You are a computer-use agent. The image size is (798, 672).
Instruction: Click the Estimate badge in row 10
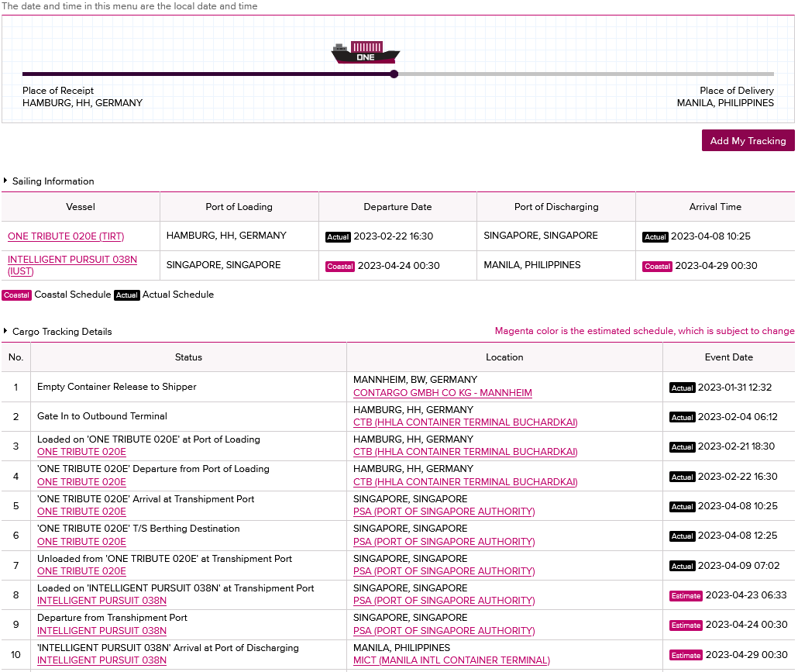coord(686,655)
